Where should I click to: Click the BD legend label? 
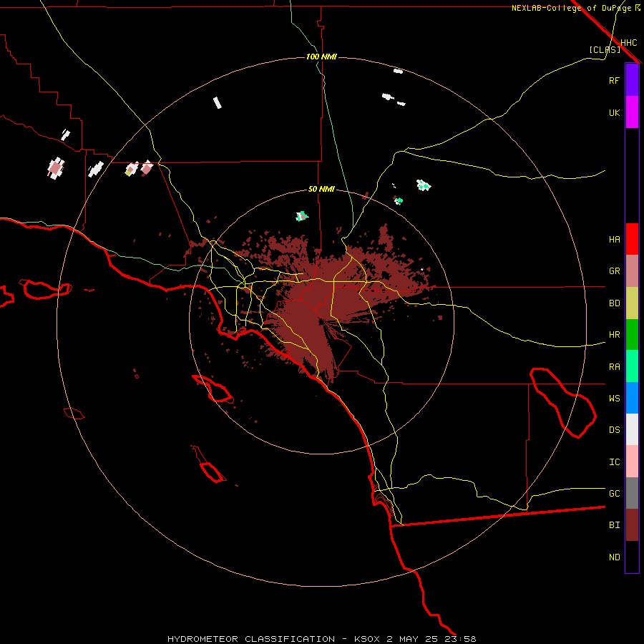pyautogui.click(x=615, y=303)
